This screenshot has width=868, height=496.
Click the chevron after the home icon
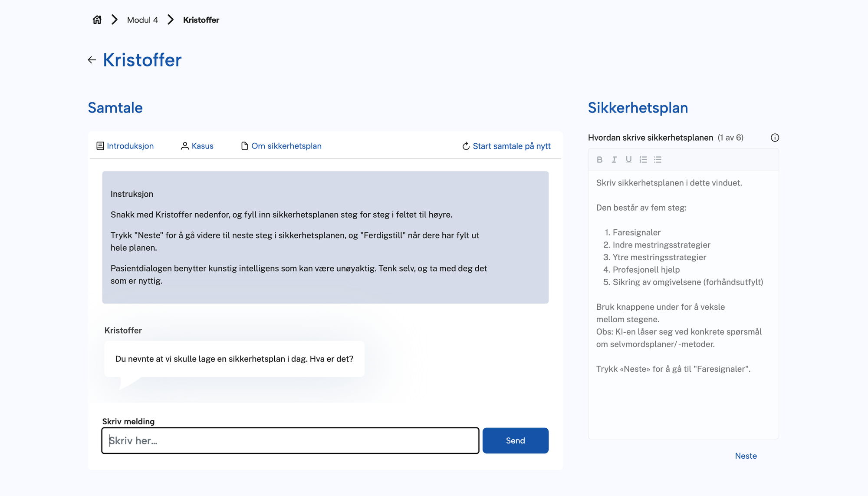[115, 20]
